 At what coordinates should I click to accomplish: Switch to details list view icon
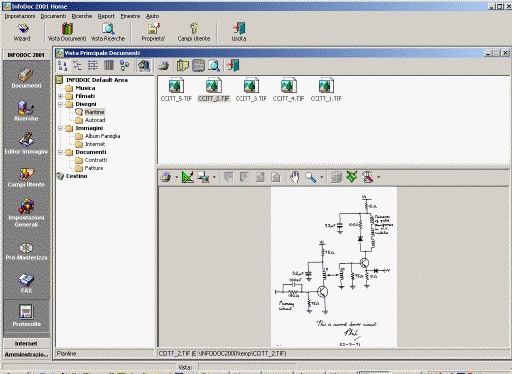click(93, 65)
